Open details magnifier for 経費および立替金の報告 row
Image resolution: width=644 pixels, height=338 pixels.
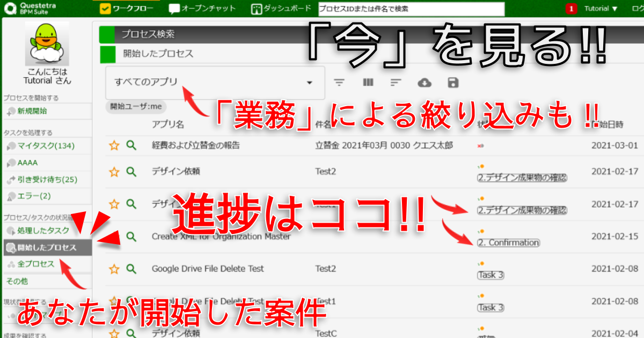[x=131, y=145]
